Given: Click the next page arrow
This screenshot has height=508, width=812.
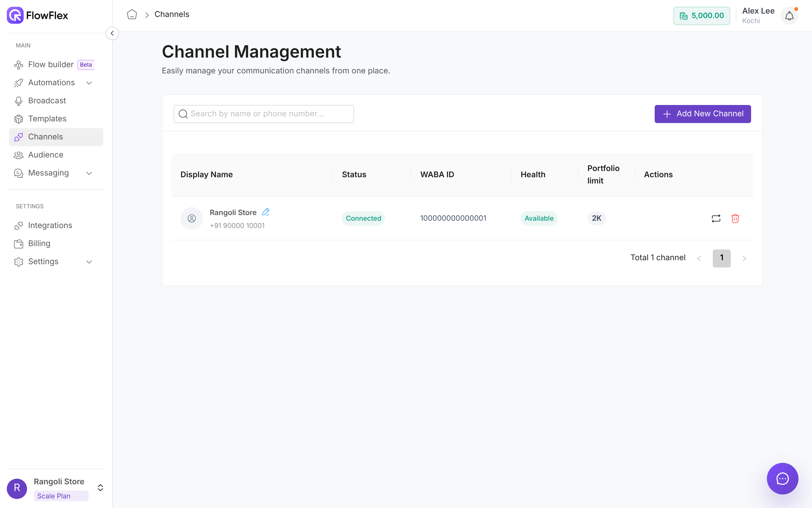Looking at the screenshot, I should pyautogui.click(x=744, y=258).
